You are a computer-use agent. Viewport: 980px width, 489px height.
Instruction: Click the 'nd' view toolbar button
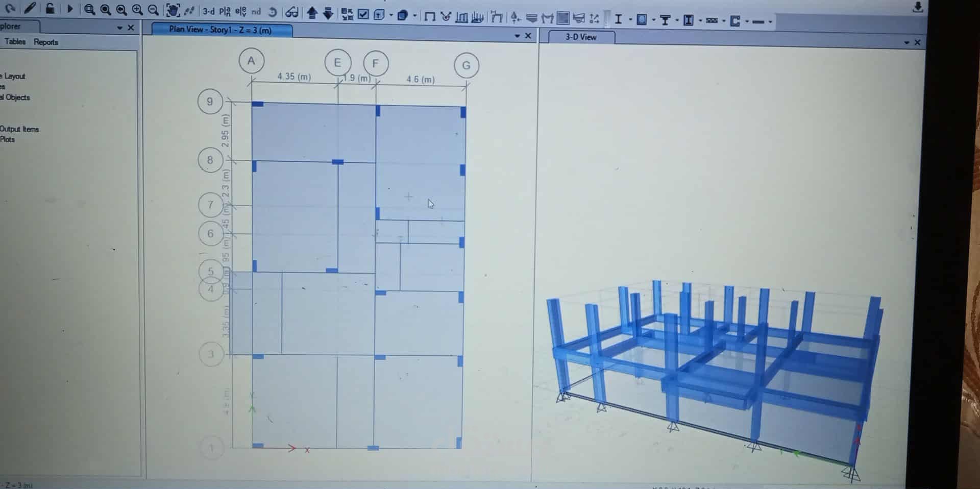click(256, 11)
